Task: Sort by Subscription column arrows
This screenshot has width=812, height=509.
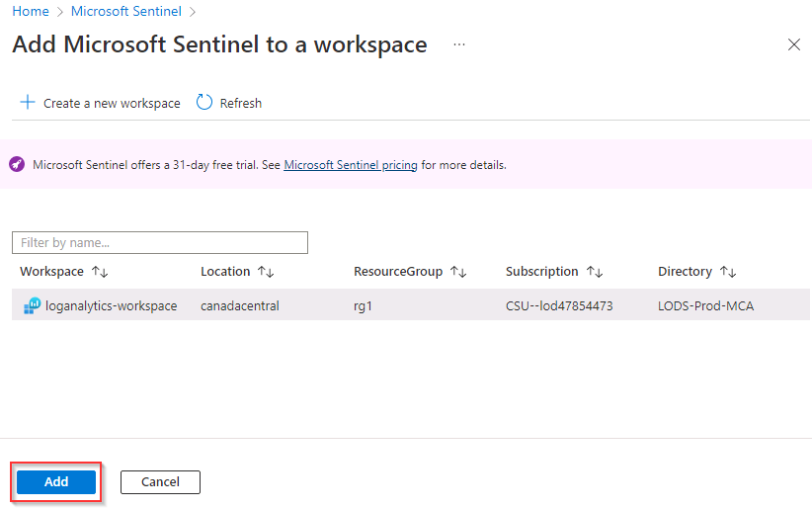Action: (595, 272)
